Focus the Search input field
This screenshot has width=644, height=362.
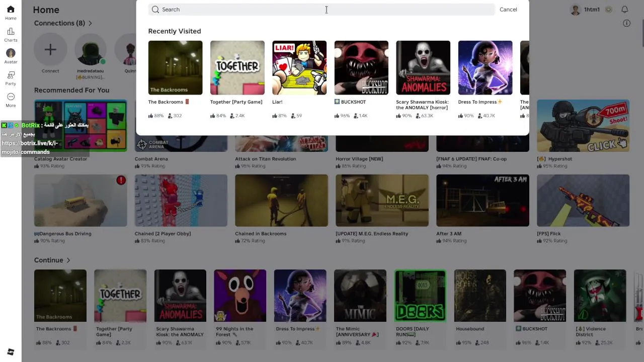pyautogui.click(x=322, y=10)
